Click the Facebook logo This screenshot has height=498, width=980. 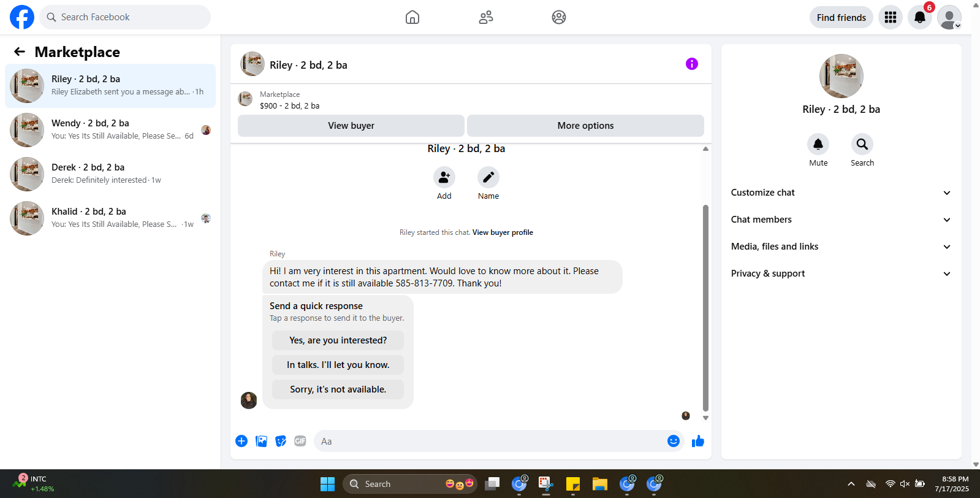(22, 17)
